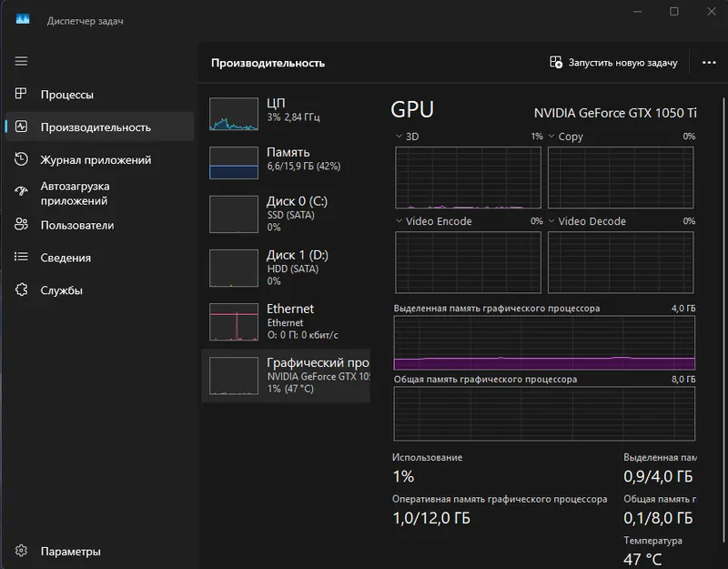Click the Журнал приложений history icon
This screenshot has height=569, width=728.
[21, 158]
